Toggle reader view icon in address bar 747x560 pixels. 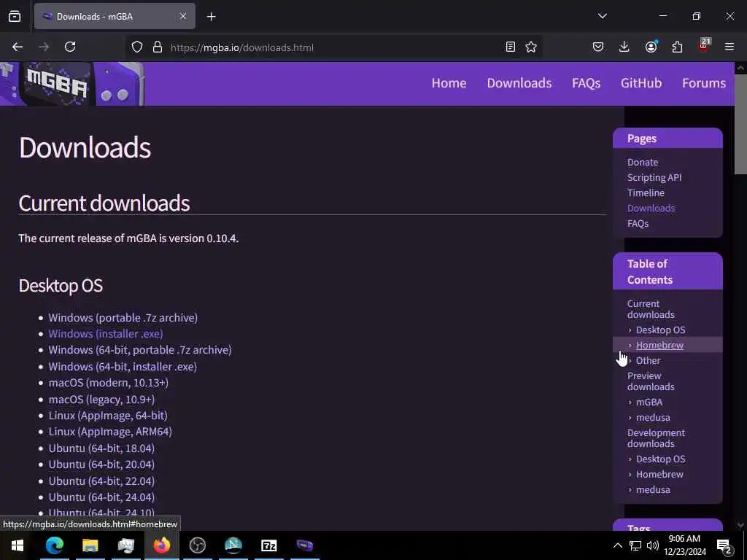(510, 47)
